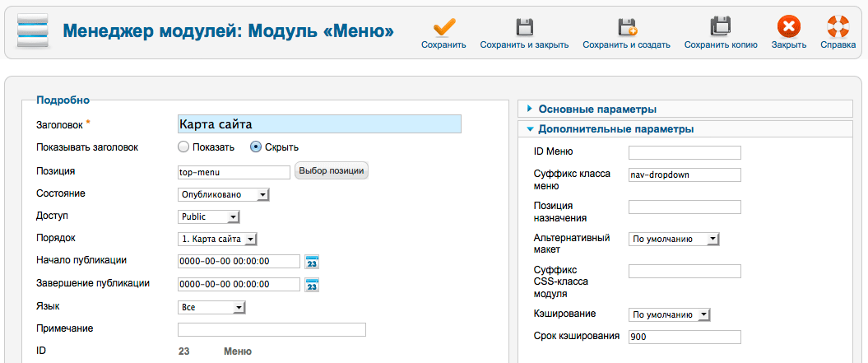
Task: Click the Выбор позиции button
Action: point(332,170)
